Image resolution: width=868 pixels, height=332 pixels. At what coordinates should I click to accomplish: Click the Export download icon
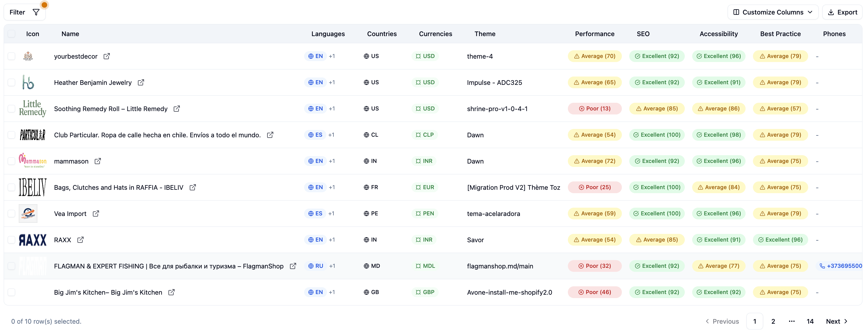pos(831,12)
